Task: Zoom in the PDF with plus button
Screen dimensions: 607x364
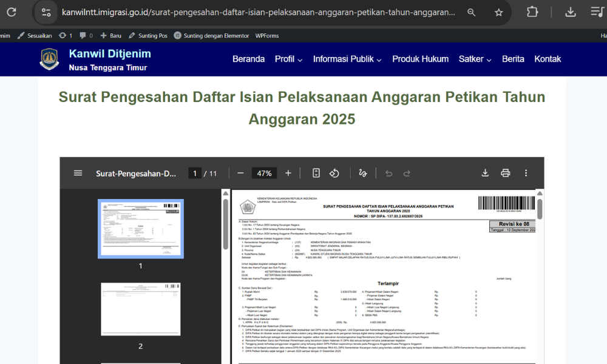Action: click(x=288, y=174)
